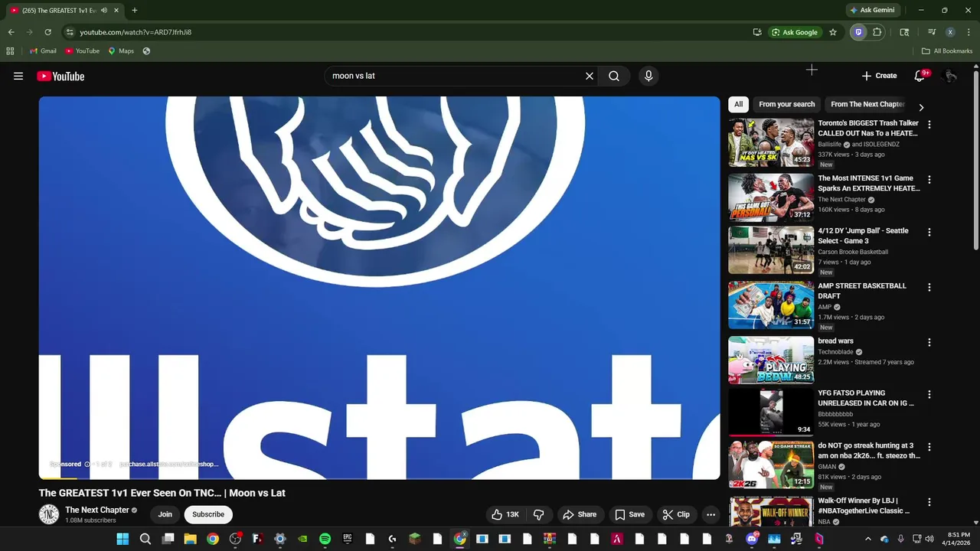Open YouTube account avatar menu
Image resolution: width=980 pixels, height=551 pixels.
(950, 76)
